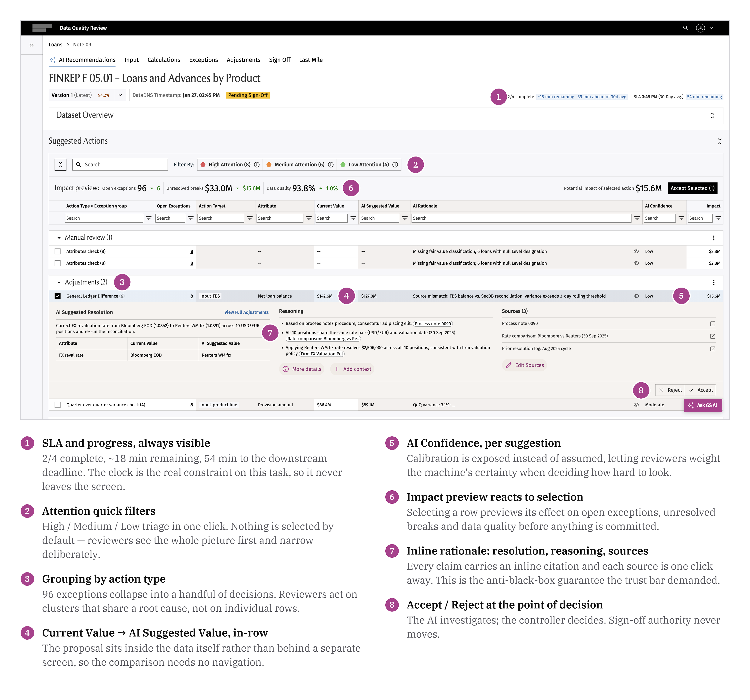Check the first Attributes check row
Viewport: 750px width, 700px height.
[57, 251]
